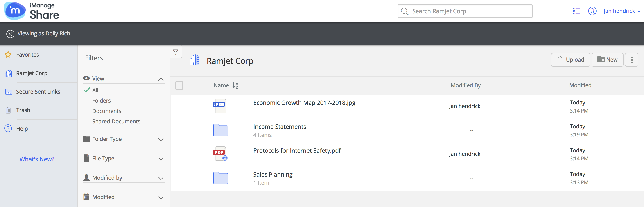Go to Secure Sent Links in sidebar

(38, 92)
